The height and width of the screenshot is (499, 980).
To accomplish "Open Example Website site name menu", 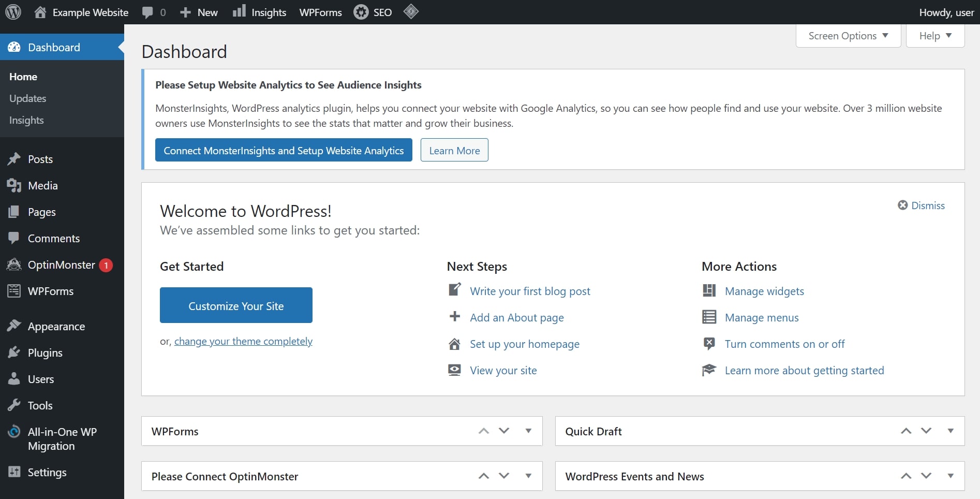I will tap(90, 12).
